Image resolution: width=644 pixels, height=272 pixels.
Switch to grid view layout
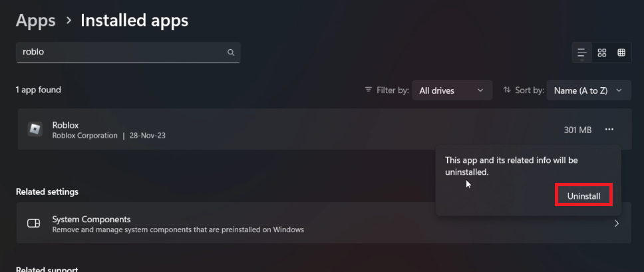tap(602, 53)
